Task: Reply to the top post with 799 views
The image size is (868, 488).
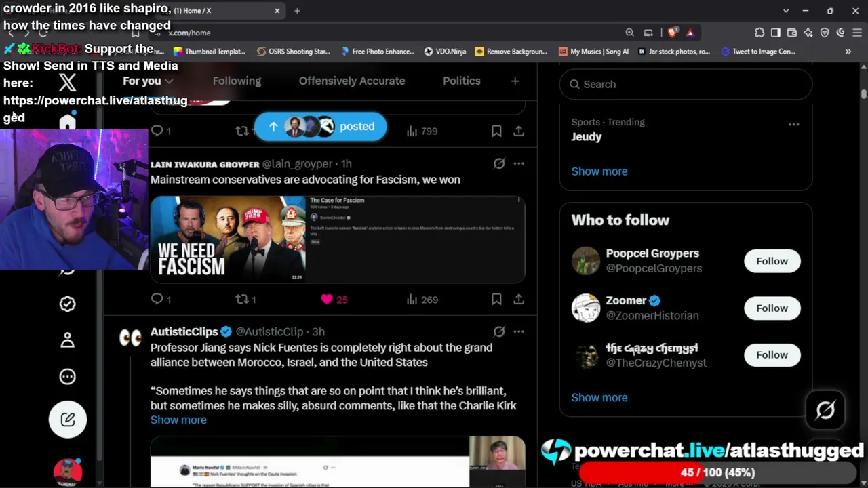Action: (x=157, y=131)
